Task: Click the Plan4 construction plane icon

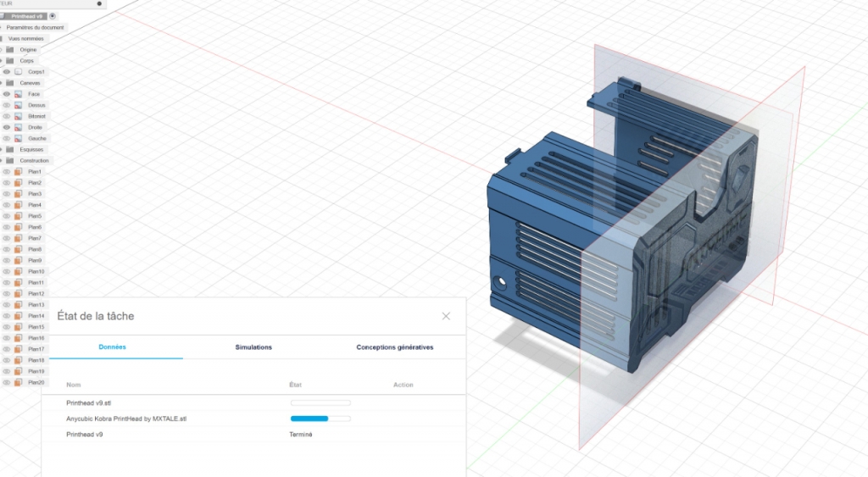Action: [19, 205]
